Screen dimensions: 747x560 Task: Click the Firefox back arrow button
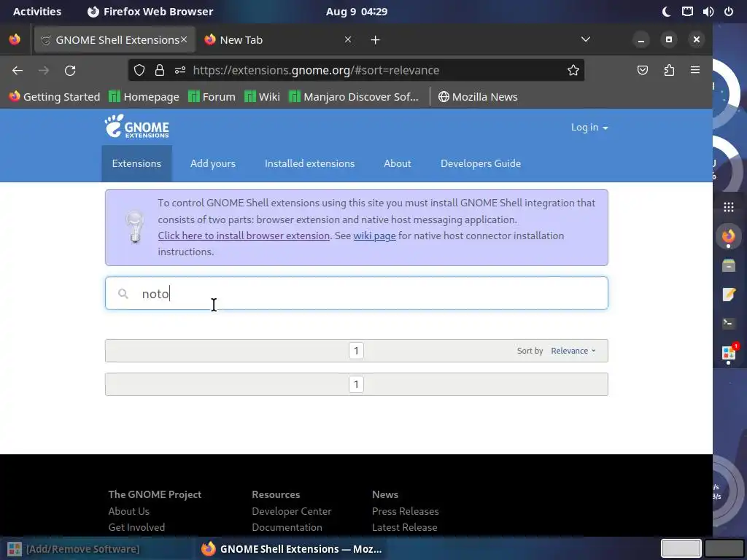18,71
